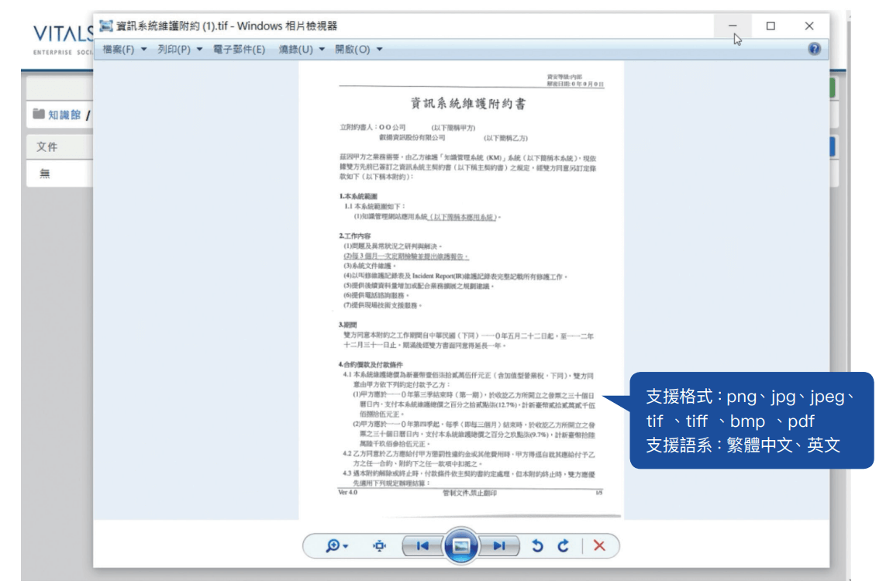Open the blue help question mark
893x588 pixels.
click(814, 49)
